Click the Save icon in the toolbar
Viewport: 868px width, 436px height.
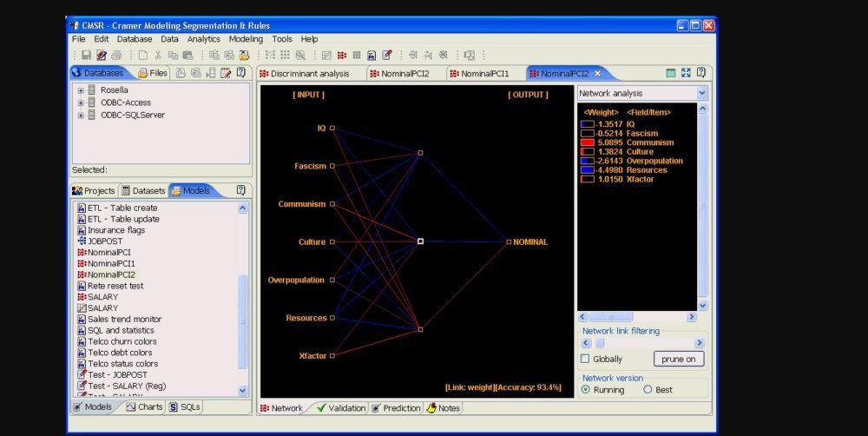pos(87,56)
